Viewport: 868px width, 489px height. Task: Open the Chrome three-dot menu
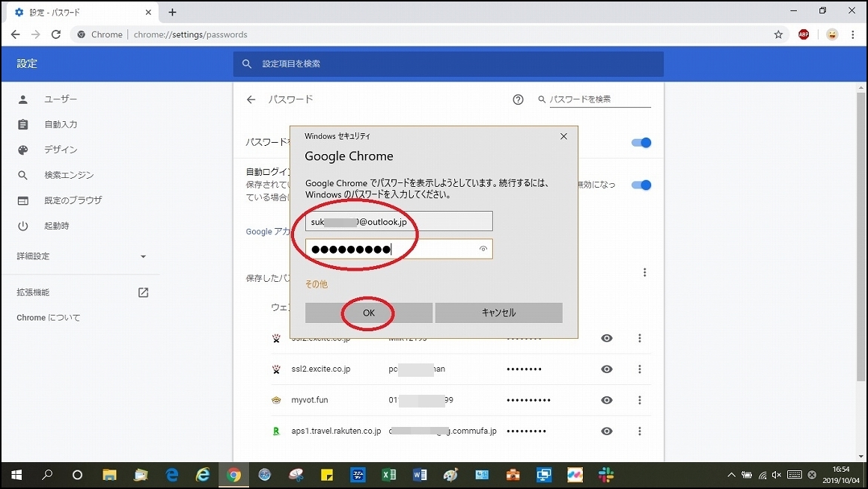[x=852, y=34]
